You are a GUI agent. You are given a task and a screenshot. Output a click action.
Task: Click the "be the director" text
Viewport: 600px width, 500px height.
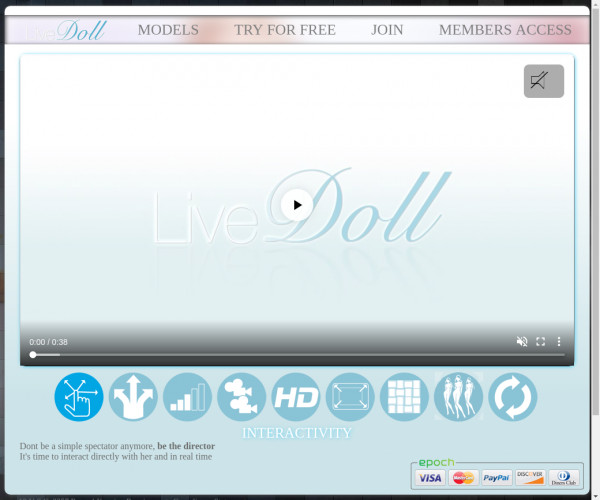[x=186, y=446]
